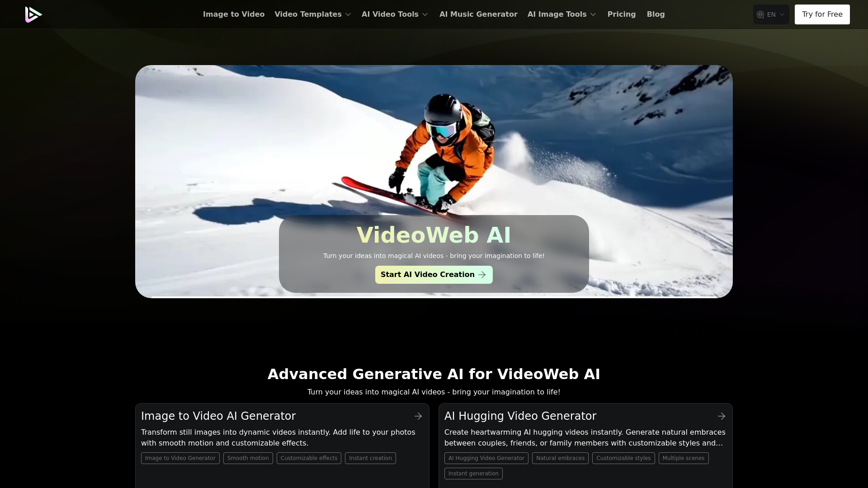Click the Smooth motion feature tag
Screen dimensions: 868x488
coord(247,458)
